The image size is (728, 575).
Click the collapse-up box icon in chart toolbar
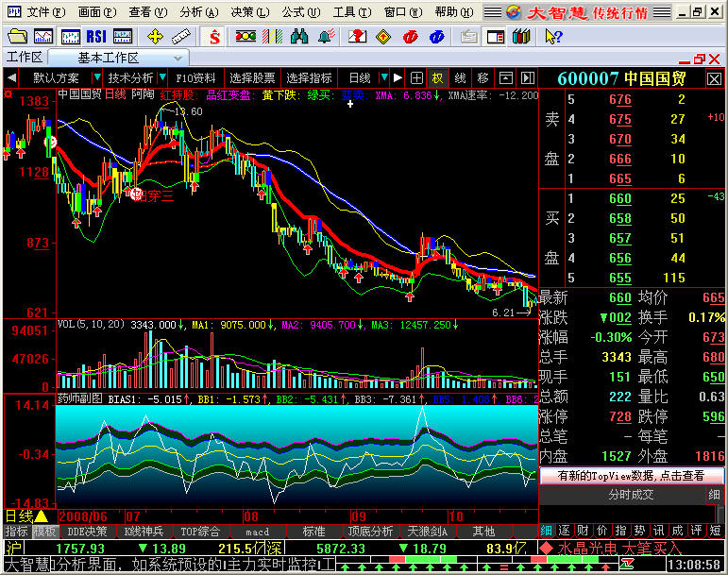click(x=505, y=78)
